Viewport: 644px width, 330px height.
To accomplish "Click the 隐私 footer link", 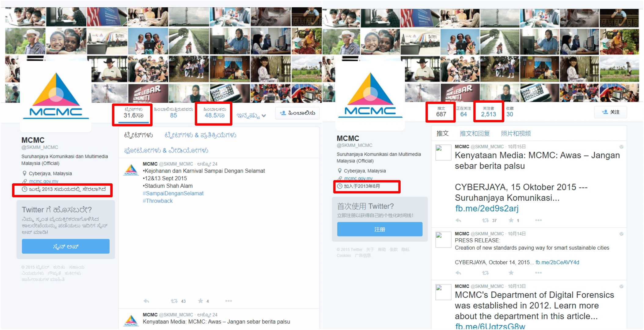I will [x=405, y=250].
